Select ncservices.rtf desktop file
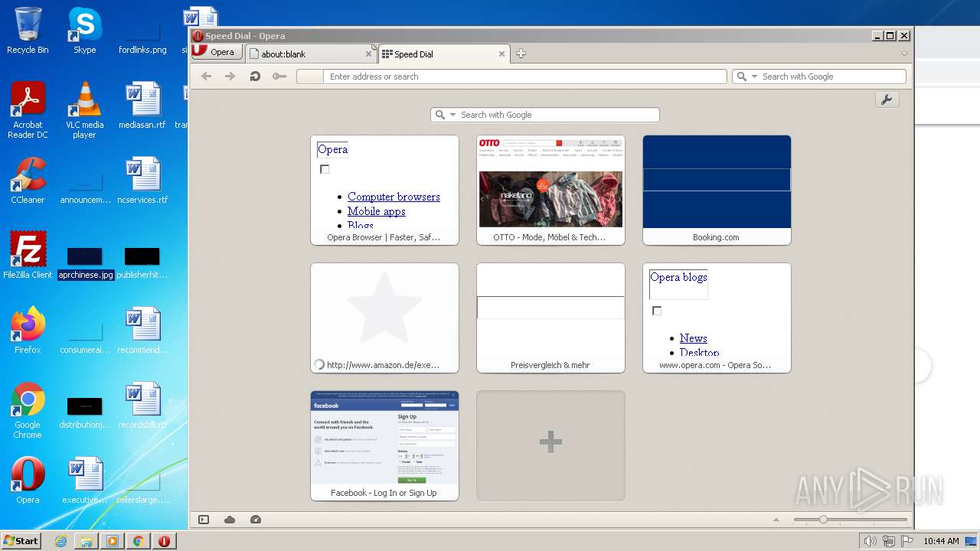The height and width of the screenshot is (551, 980). [x=142, y=181]
